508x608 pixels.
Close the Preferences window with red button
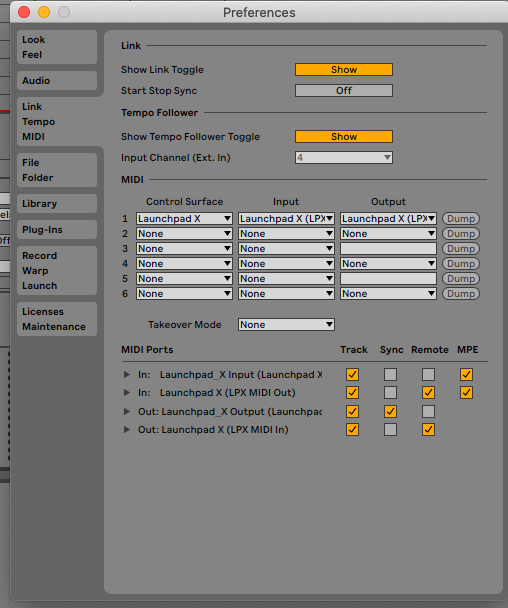coord(24,12)
